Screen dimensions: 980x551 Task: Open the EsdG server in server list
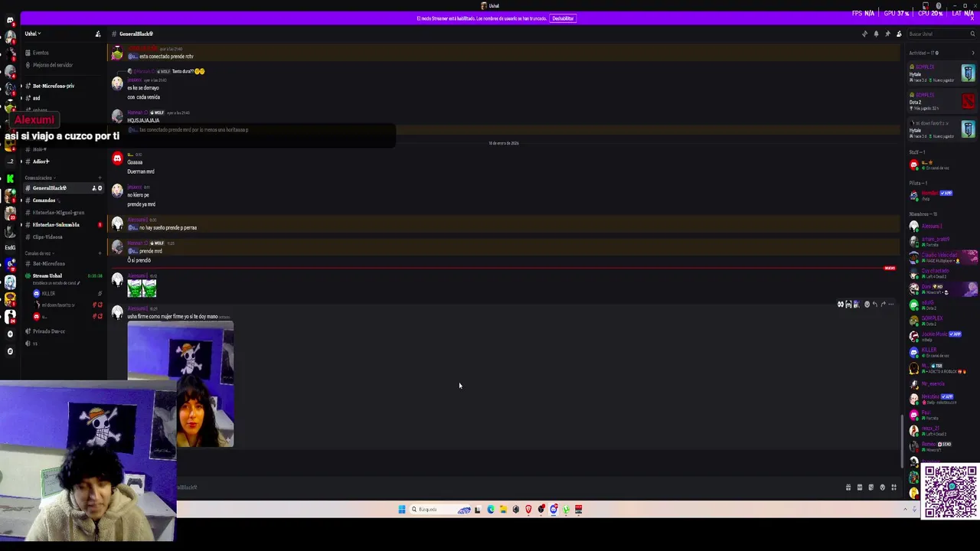pos(10,247)
